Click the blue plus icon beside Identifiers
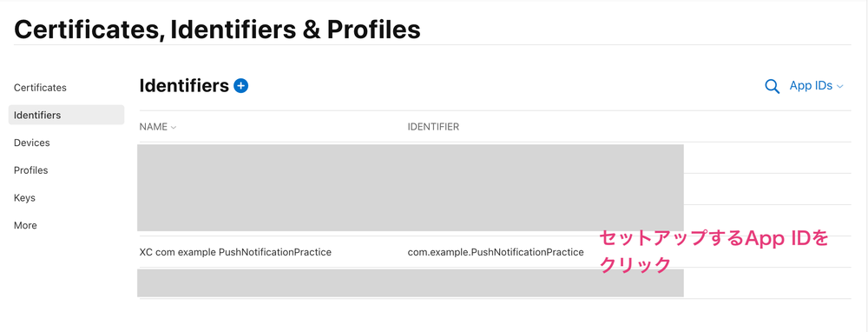The image size is (868, 332). [x=240, y=86]
